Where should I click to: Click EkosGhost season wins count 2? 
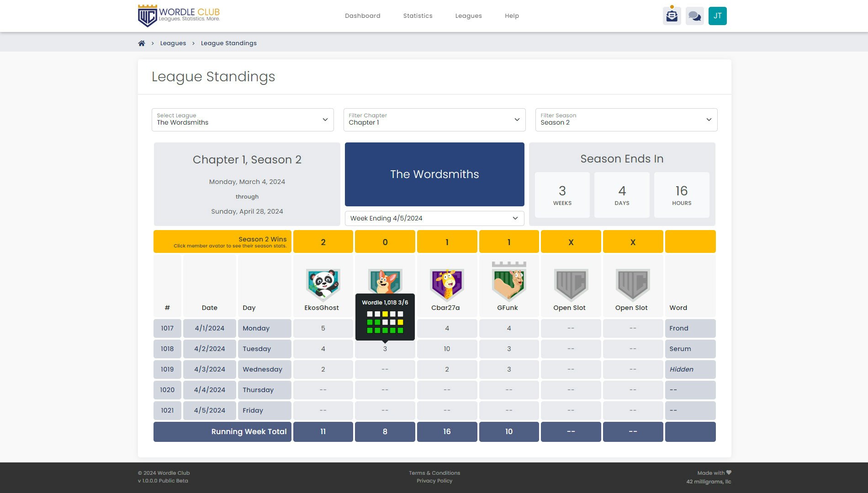(x=323, y=242)
